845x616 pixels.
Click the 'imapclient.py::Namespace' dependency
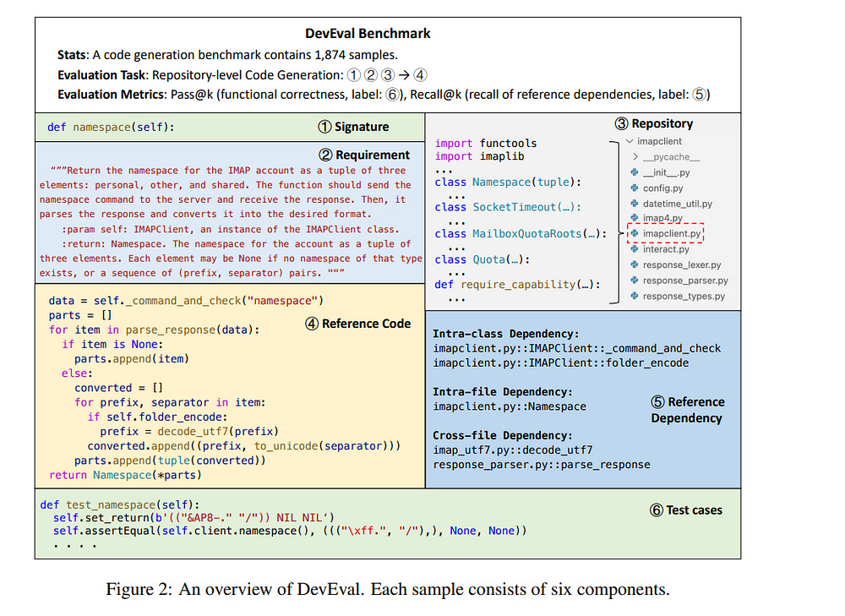(510, 407)
